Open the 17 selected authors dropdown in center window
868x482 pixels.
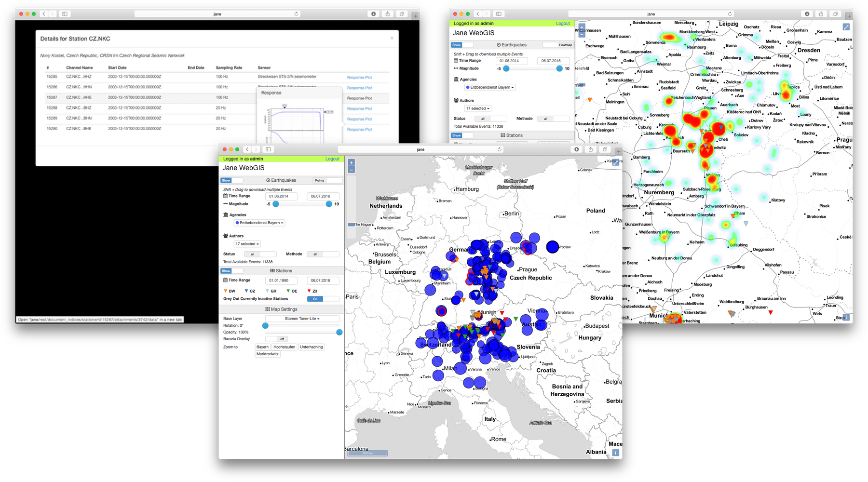tap(247, 244)
